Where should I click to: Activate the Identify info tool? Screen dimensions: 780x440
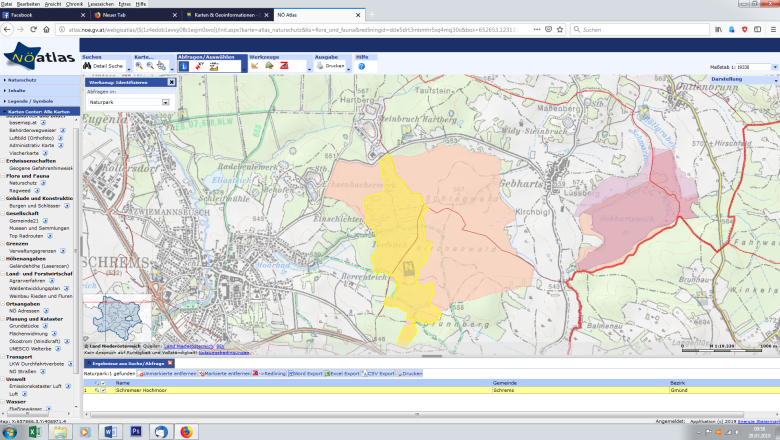(x=184, y=66)
